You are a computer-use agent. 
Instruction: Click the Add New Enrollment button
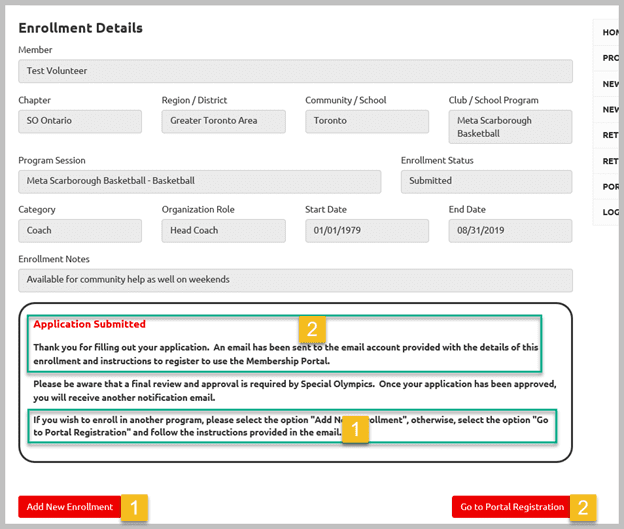[70, 507]
